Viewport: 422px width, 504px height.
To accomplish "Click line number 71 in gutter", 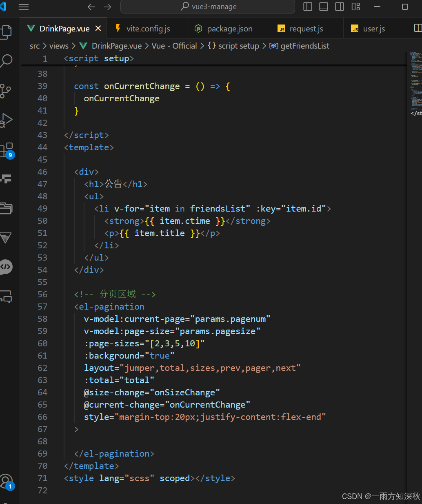I will coord(42,478).
